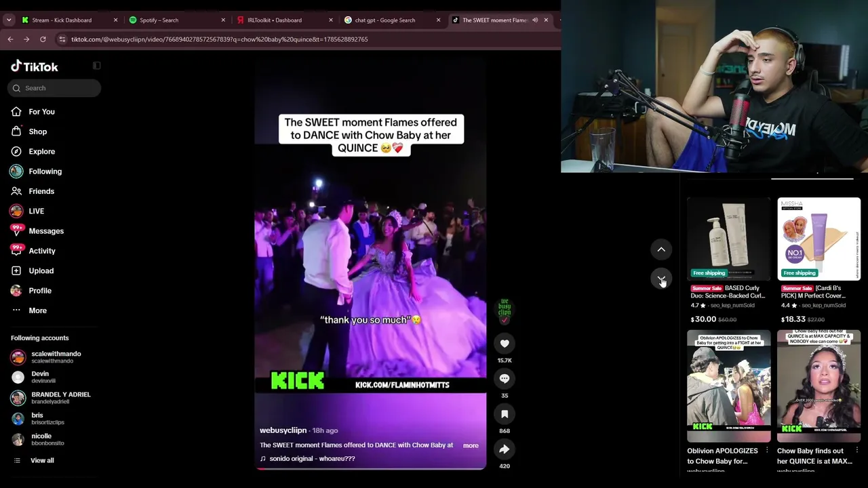Open the BASED Curly Duo product image

tap(729, 239)
